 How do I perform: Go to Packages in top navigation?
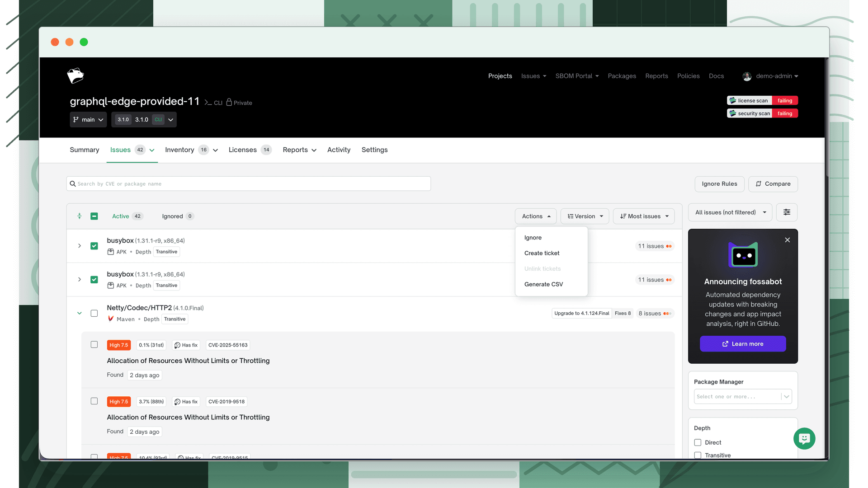(622, 76)
